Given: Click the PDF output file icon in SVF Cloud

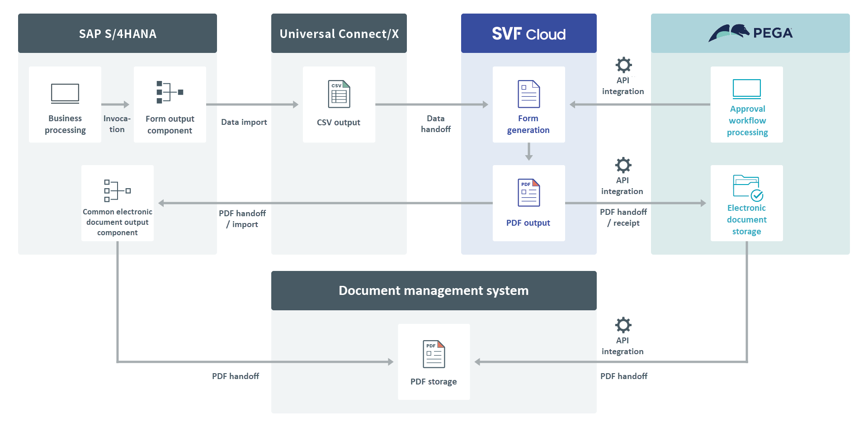Looking at the screenshot, I should 528,193.
